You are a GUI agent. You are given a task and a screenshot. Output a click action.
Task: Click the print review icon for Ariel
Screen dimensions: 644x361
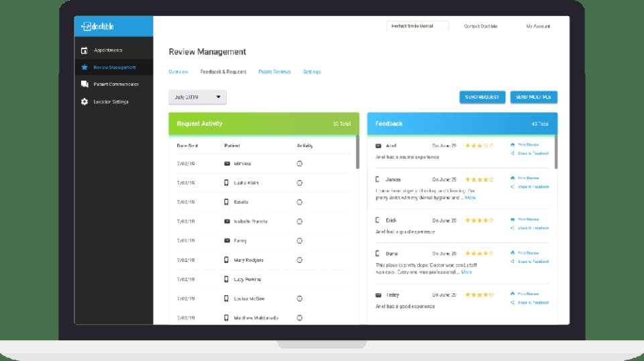click(x=513, y=144)
